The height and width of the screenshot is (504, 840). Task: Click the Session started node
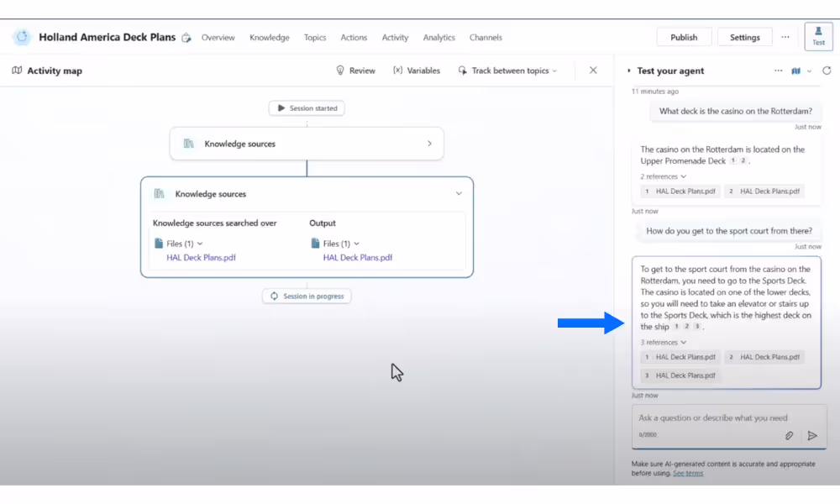307,108
